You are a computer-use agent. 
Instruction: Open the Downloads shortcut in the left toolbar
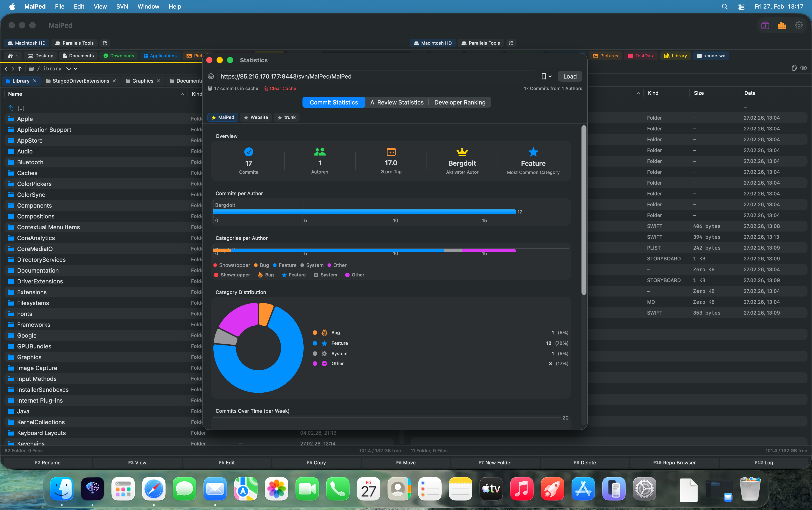pos(118,56)
